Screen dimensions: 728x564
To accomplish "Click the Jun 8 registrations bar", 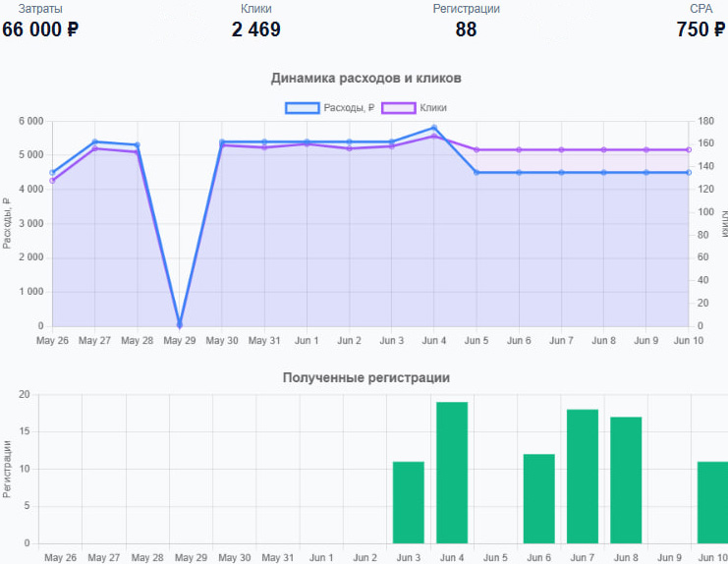I will 626,480.
